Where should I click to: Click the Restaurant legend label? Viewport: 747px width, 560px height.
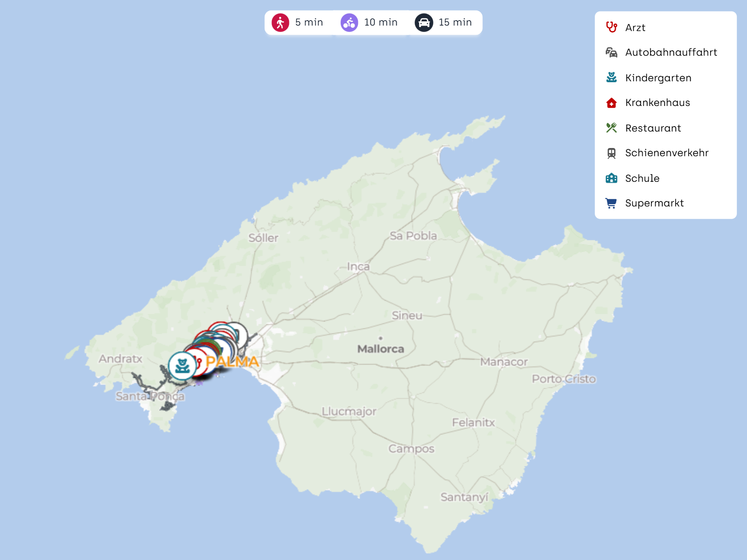[x=653, y=128]
